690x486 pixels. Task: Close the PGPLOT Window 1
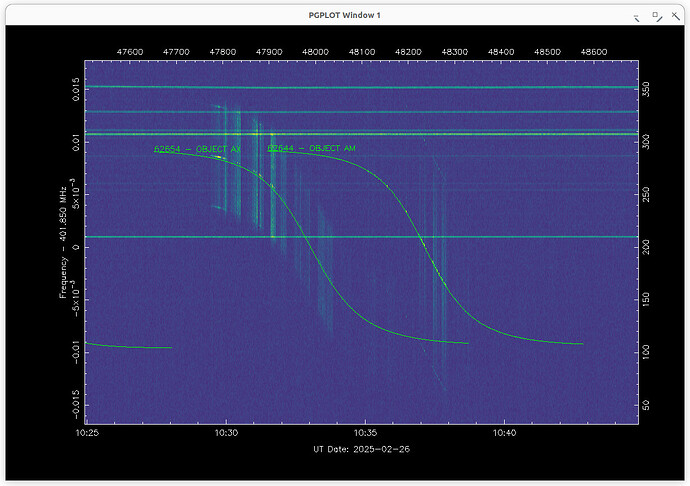point(673,17)
